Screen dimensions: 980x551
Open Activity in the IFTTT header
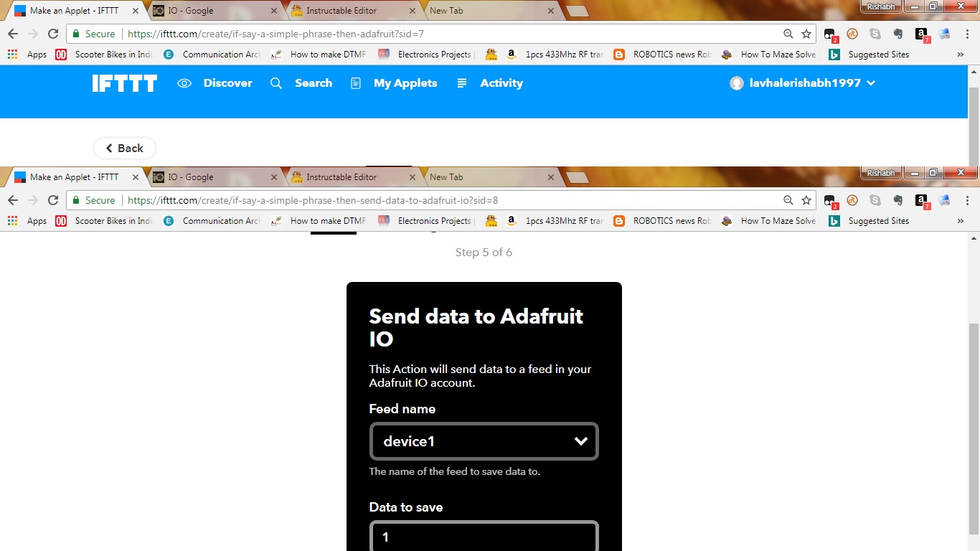491,83
